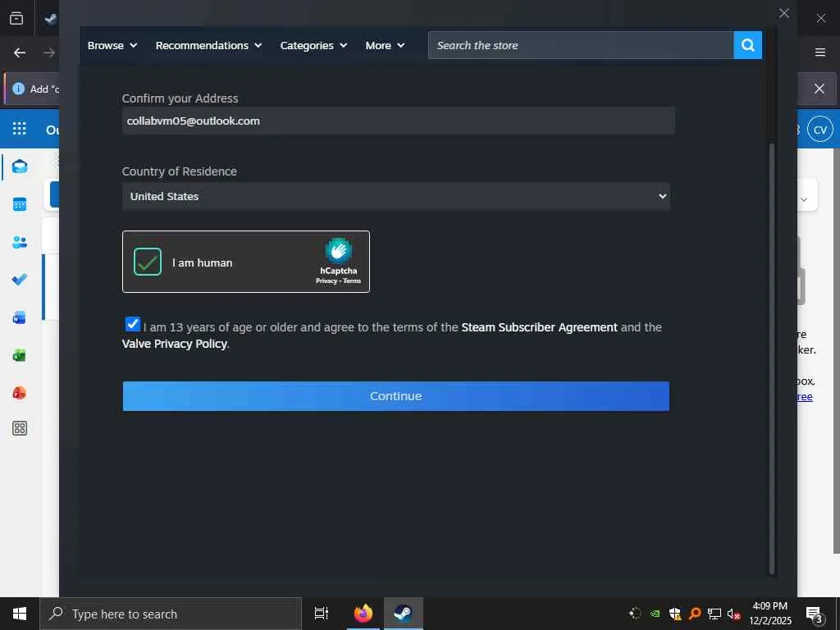840x630 pixels.
Task: Launch PowerPoint from the Outlook sidebar
Action: click(x=20, y=393)
